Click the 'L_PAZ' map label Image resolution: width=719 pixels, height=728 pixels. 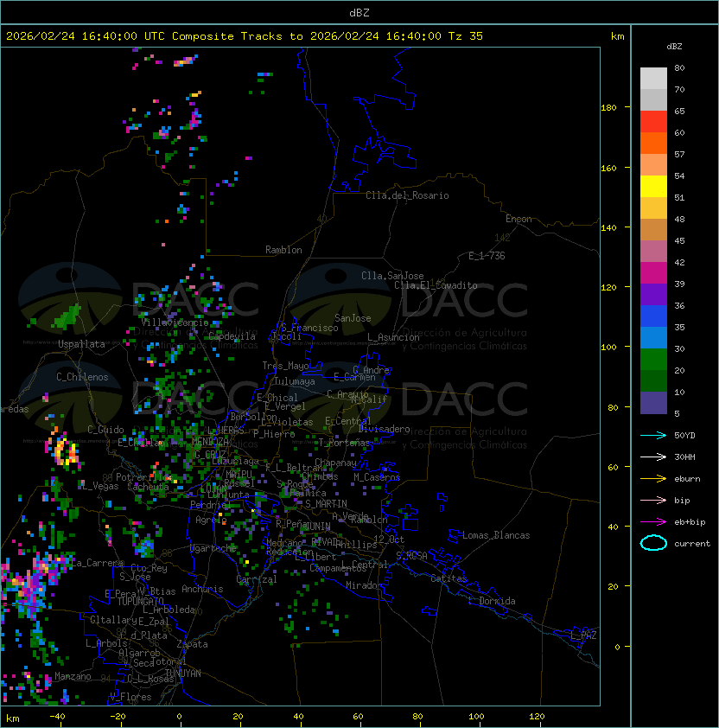pyautogui.click(x=583, y=635)
